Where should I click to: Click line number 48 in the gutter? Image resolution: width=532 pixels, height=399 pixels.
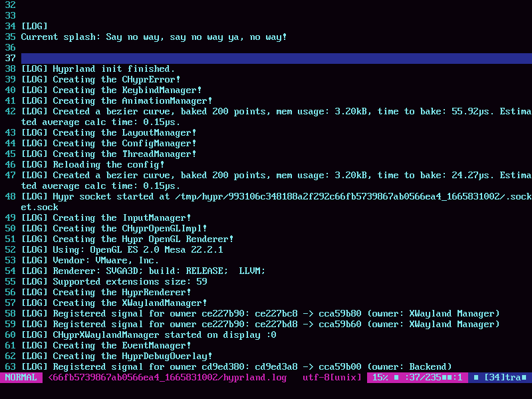[9, 196]
